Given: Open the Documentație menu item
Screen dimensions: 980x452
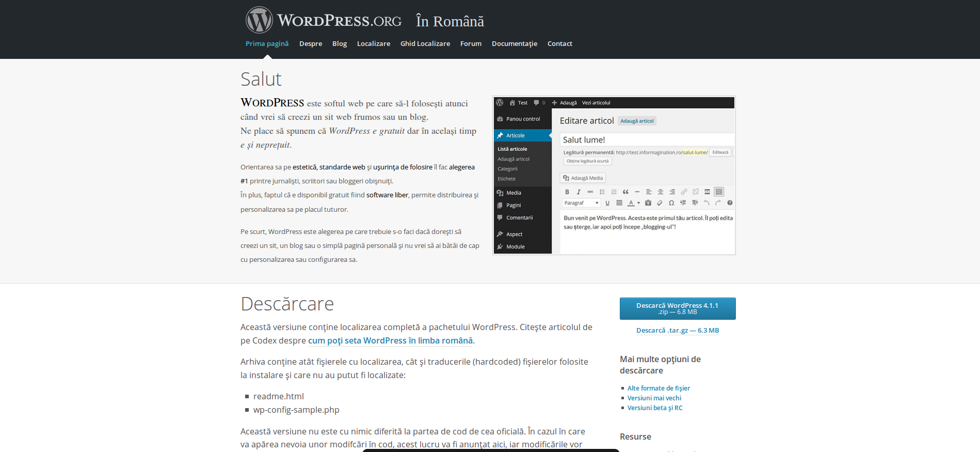Looking at the screenshot, I should 515,44.
